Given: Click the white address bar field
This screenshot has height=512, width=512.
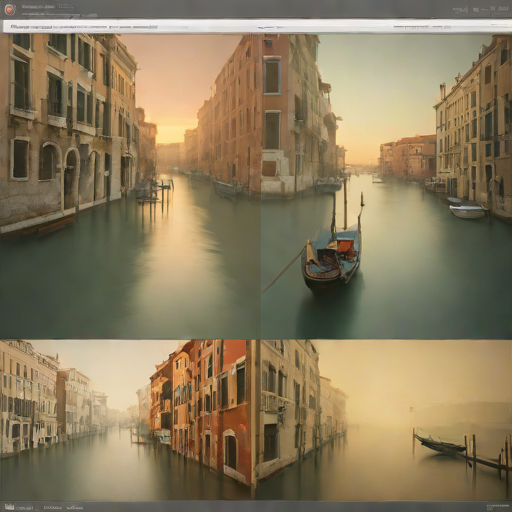Looking at the screenshot, I should click(257, 27).
